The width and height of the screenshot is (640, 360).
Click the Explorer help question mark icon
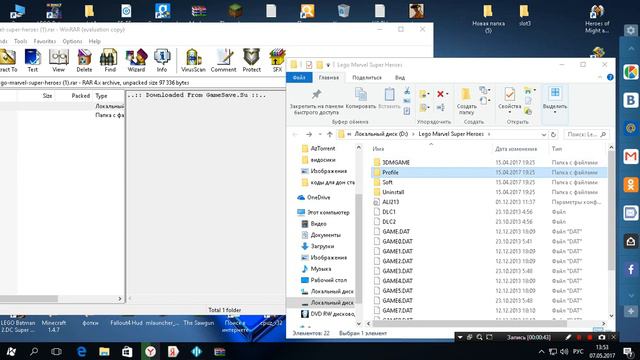click(x=610, y=77)
